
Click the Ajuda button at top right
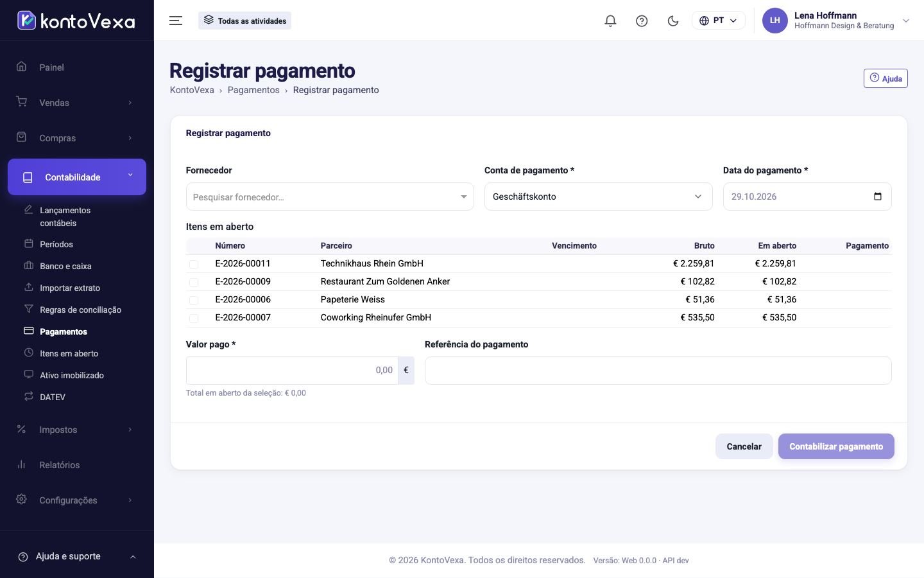(x=886, y=78)
